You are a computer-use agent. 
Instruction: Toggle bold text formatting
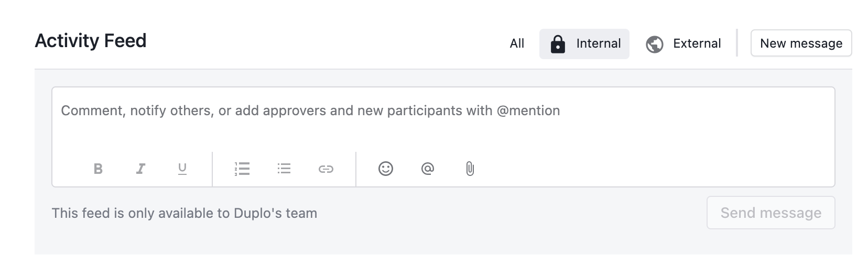[98, 169]
